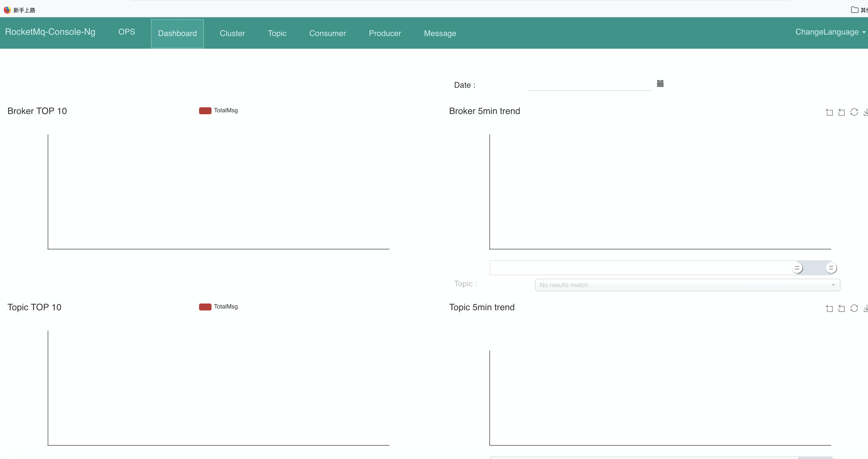Click Topic trend zoom reset icon
The width and height of the screenshot is (868, 459).
point(841,308)
